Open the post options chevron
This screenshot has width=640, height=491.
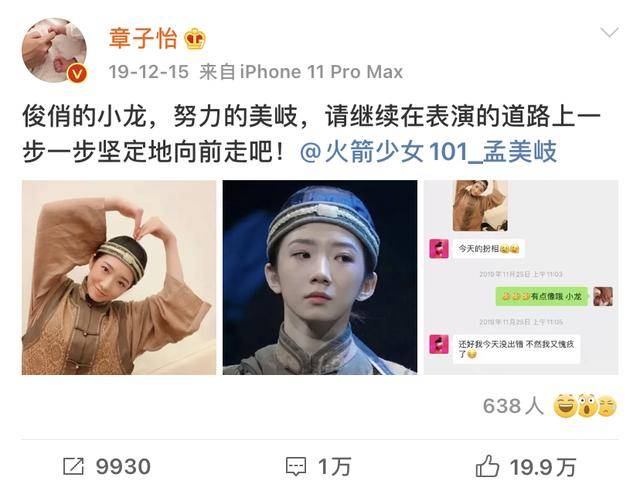(609, 32)
